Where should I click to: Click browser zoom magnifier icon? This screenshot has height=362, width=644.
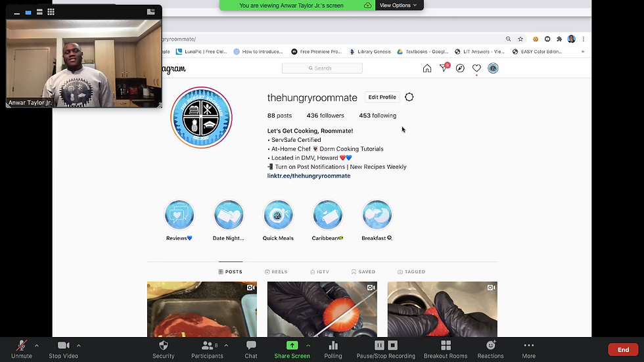pyautogui.click(x=509, y=39)
